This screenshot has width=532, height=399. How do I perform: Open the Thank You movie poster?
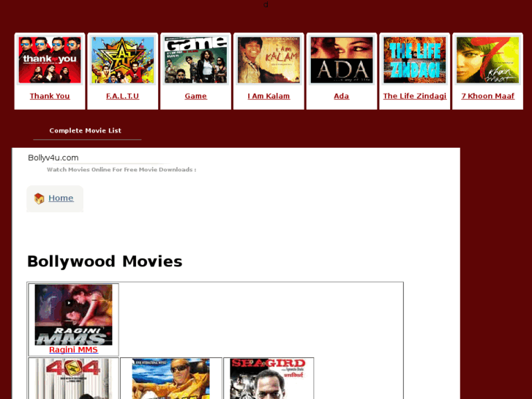click(x=50, y=60)
